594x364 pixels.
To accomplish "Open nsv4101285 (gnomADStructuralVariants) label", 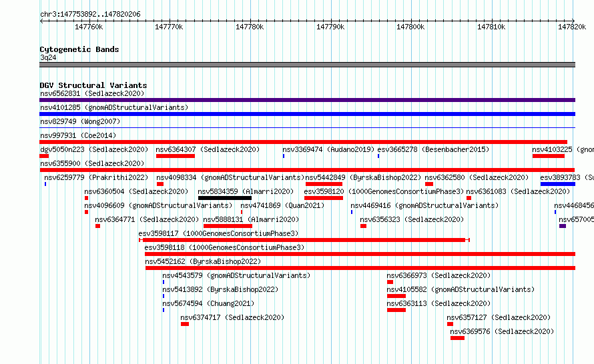I will pyautogui.click(x=114, y=107).
